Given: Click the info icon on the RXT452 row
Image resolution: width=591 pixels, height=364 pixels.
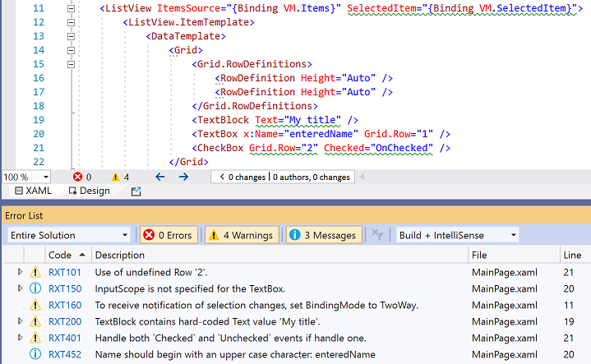Looking at the screenshot, I should pos(35,354).
